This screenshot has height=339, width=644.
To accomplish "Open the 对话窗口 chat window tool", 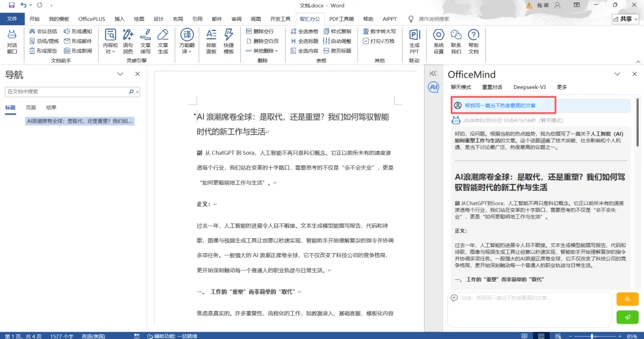I will 12,42.
